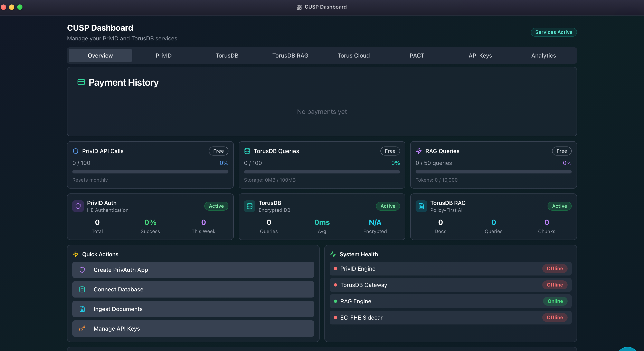The image size is (644, 351).
Task: Click the red status dot for TorusDB Gateway
Action: coord(335,285)
